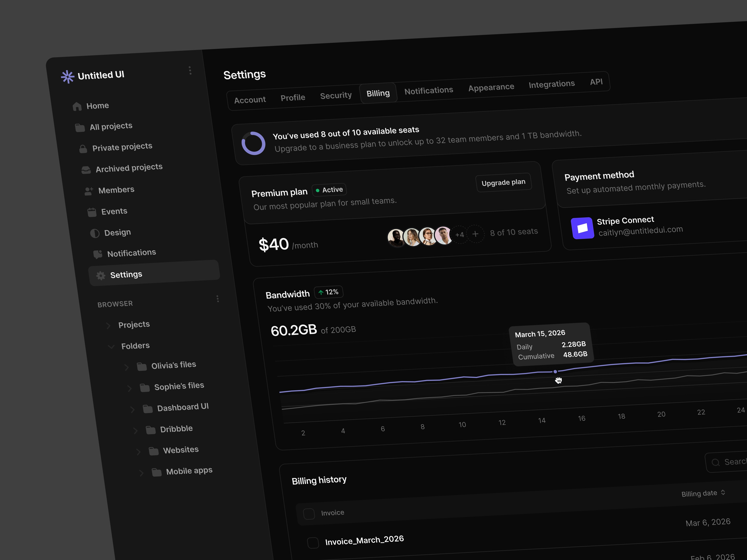Click the Mar 6, 2026 billing date
This screenshot has height=560, width=747.
[708, 522]
